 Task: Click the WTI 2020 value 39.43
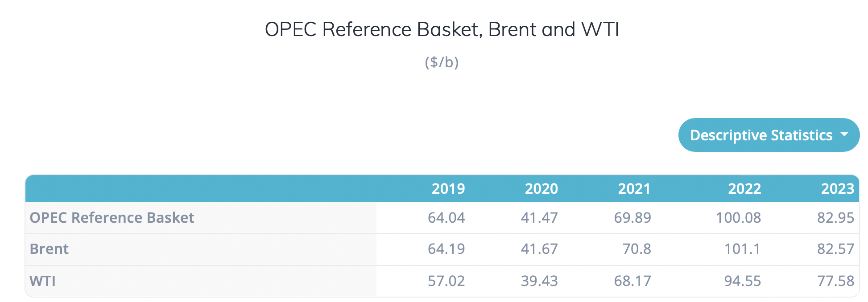(x=539, y=281)
